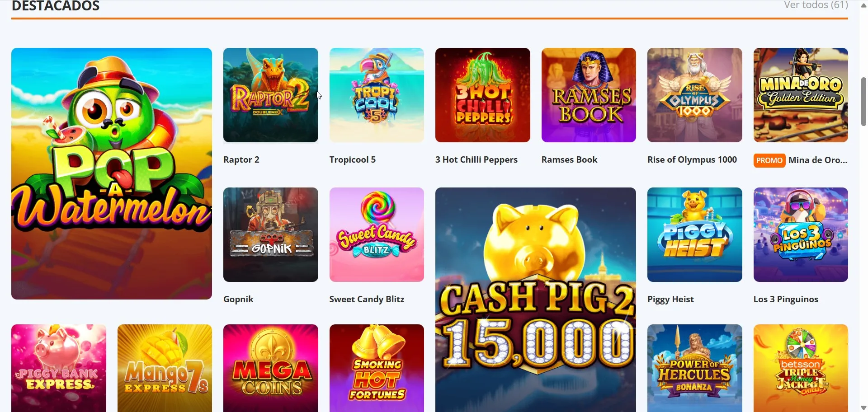Launch Tropicool 5 game thumbnail
Viewport: 868px width, 412px height.
tap(377, 95)
